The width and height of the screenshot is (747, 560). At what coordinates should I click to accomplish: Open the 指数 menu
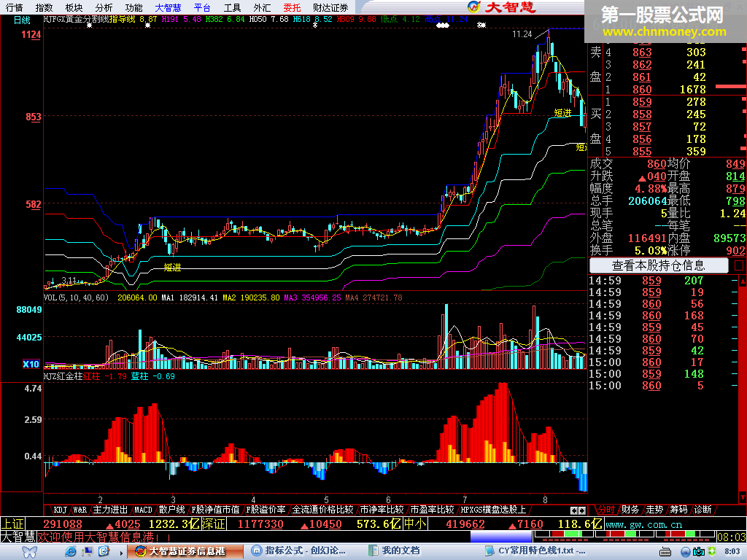coord(44,7)
